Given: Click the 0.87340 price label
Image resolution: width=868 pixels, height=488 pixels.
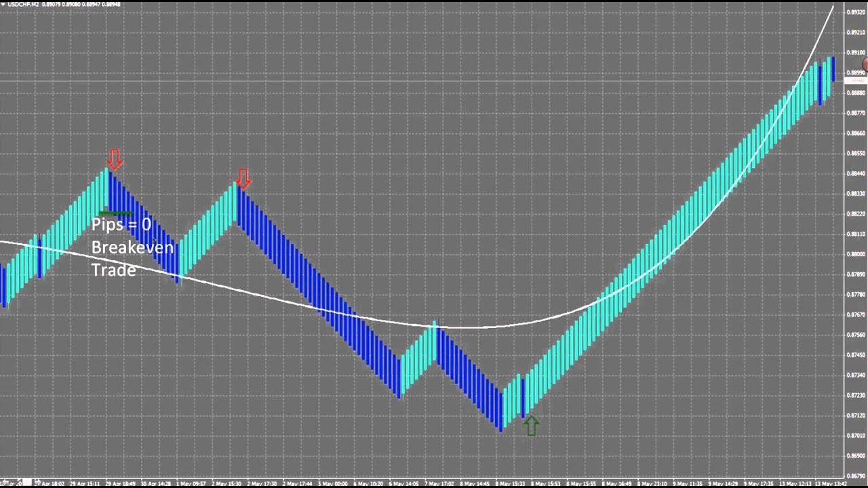Looking at the screenshot, I should pyautogui.click(x=856, y=375).
